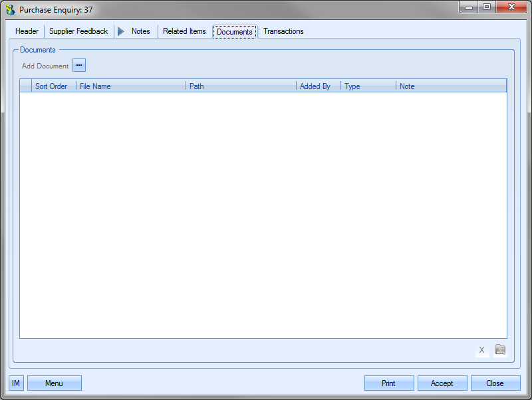Select the Documents tab
Image resolution: width=532 pixels, height=400 pixels.
(235, 31)
